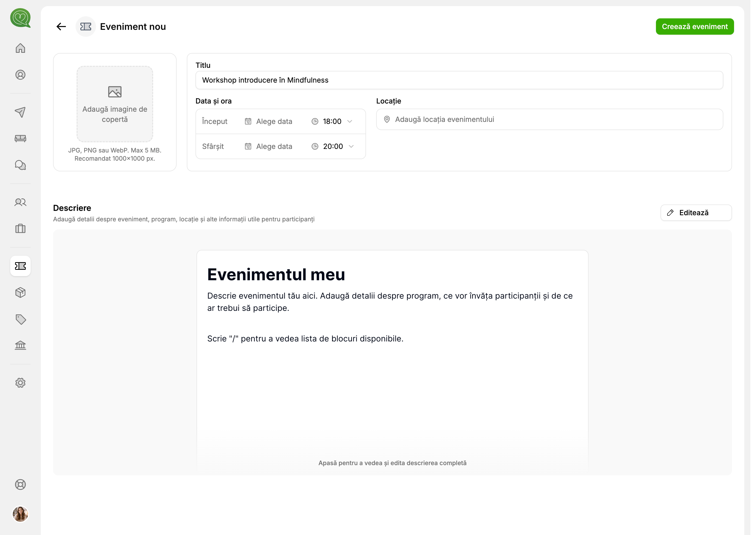Open the briefcase icon in sidebar
This screenshot has height=535, width=756.
(x=20, y=229)
